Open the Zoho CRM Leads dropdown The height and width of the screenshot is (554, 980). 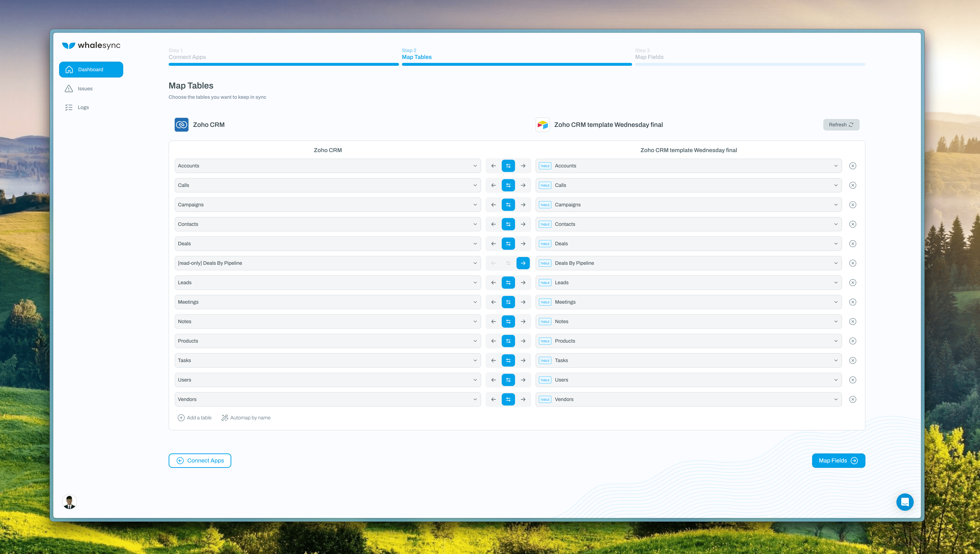click(328, 282)
